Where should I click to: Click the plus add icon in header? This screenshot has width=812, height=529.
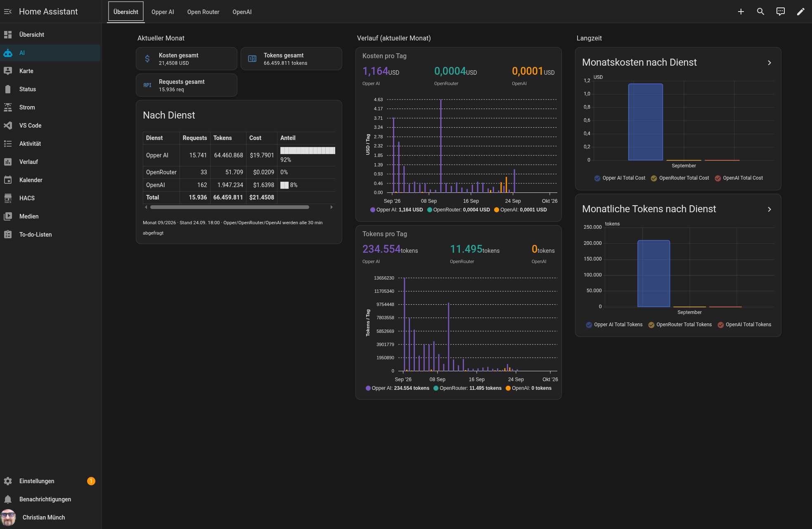click(x=741, y=12)
